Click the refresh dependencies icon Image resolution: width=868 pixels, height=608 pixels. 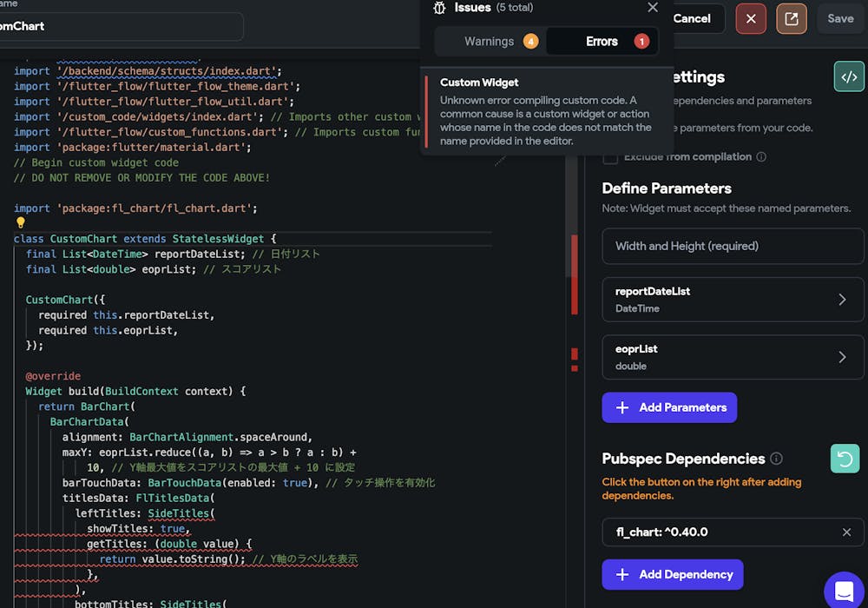(x=845, y=459)
